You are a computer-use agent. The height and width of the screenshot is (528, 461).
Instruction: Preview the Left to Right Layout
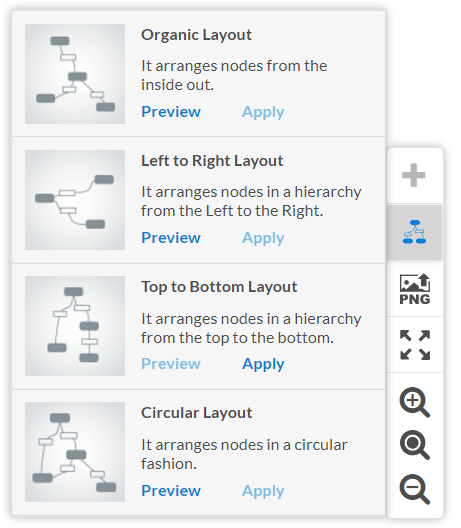171,238
